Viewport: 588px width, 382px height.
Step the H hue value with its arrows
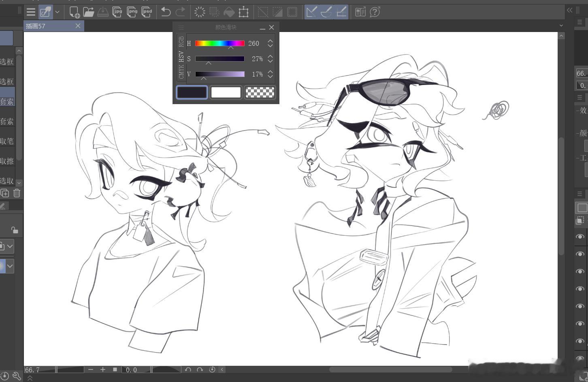270,43
